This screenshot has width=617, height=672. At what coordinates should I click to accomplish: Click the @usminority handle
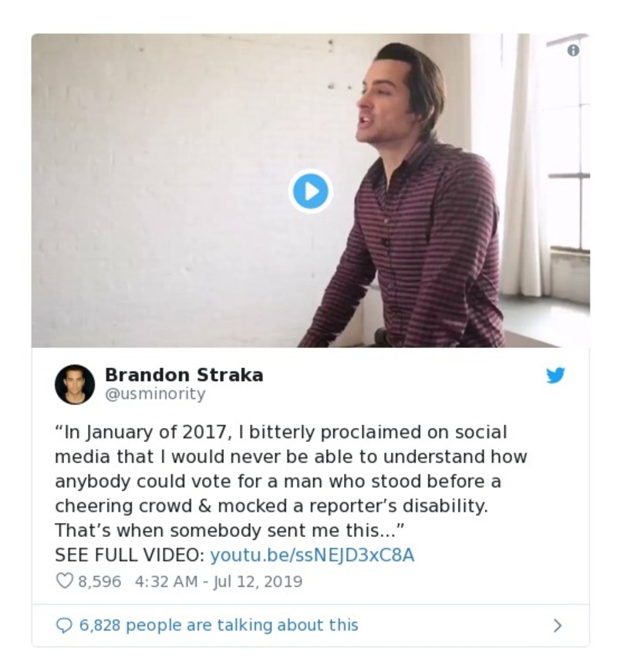[154, 394]
